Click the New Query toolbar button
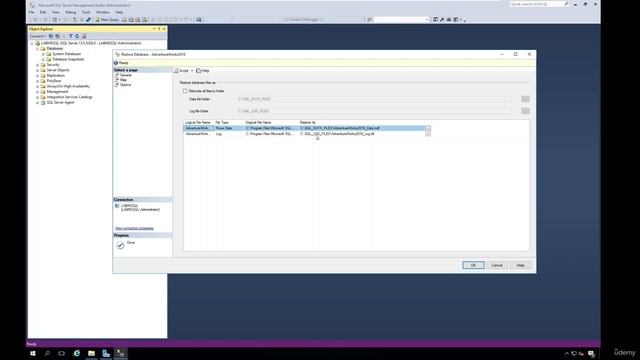This screenshot has width=640, height=360. click(107, 20)
